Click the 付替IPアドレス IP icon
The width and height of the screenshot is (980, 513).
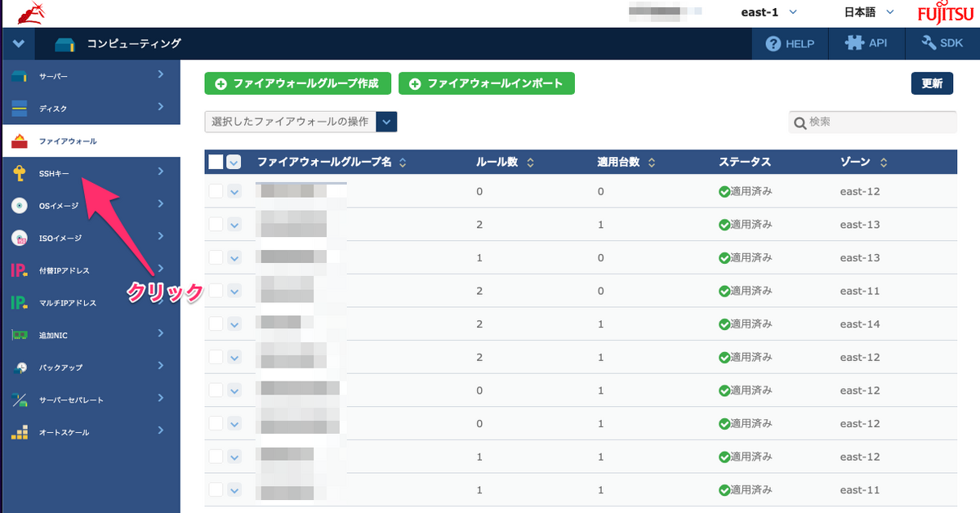[x=20, y=270]
